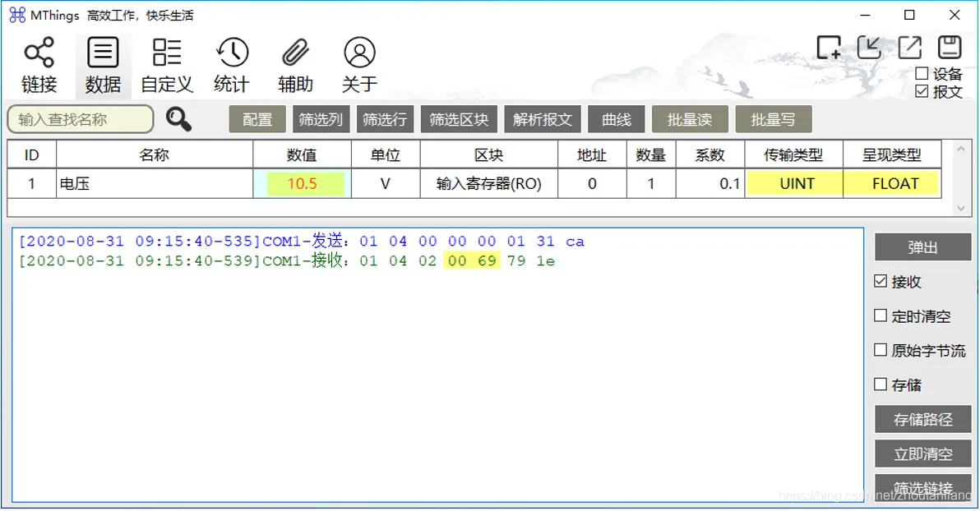
Task: Open the FLOAT presentation type selector
Action: [892, 183]
